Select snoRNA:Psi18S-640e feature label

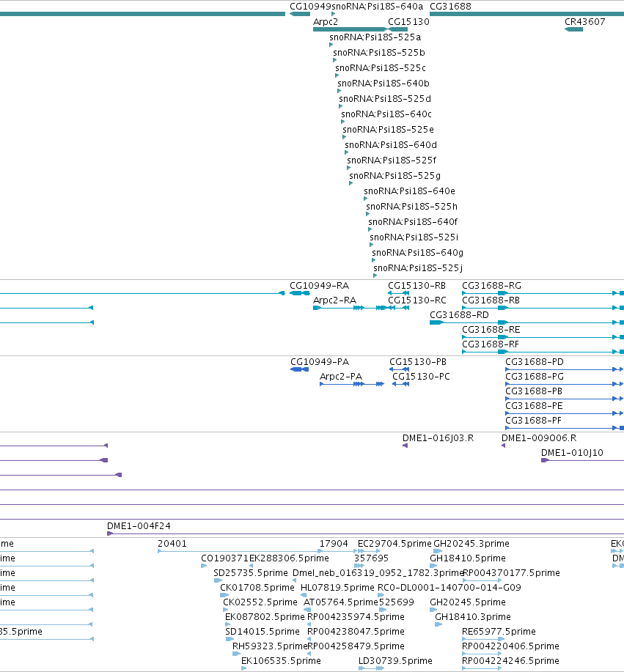(410, 191)
